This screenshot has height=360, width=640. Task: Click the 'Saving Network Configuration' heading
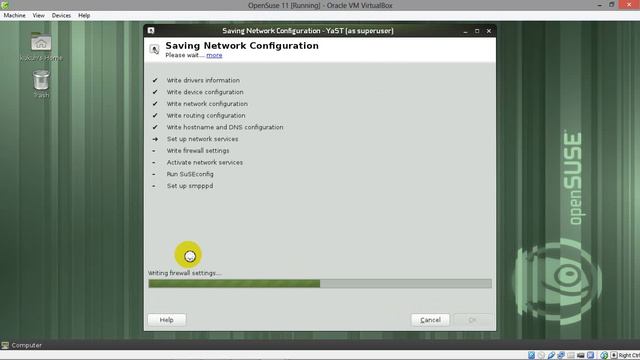click(242, 46)
